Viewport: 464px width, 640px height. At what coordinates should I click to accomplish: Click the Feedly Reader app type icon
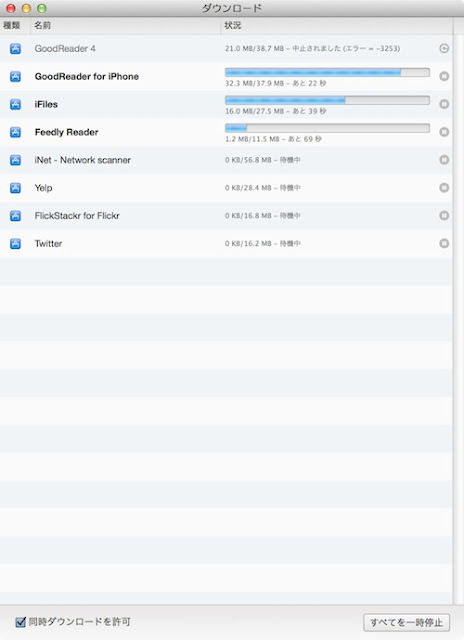click(x=16, y=132)
